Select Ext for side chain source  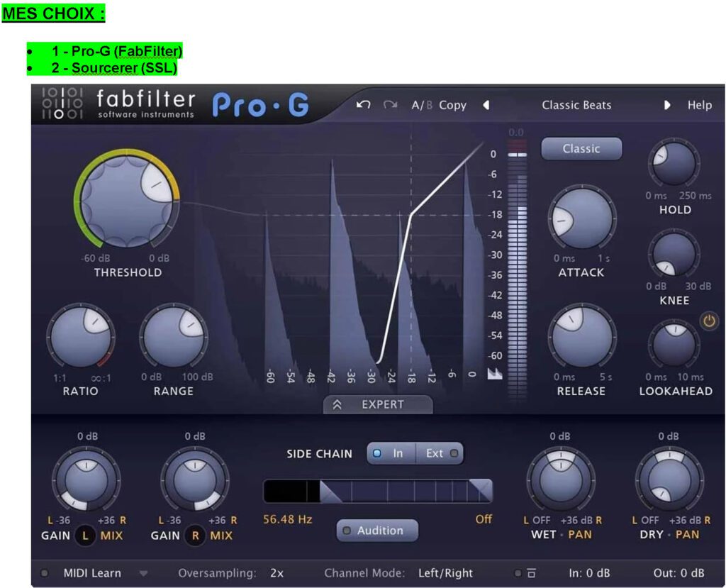440,453
